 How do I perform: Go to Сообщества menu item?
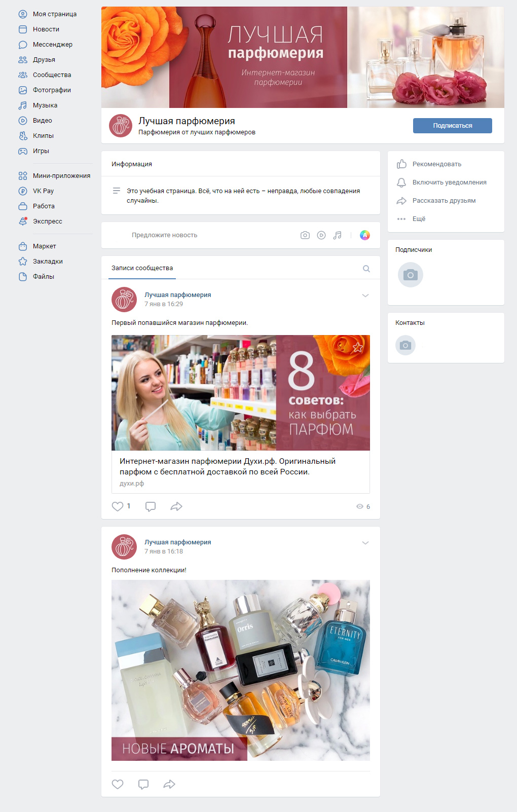pyautogui.click(x=52, y=75)
